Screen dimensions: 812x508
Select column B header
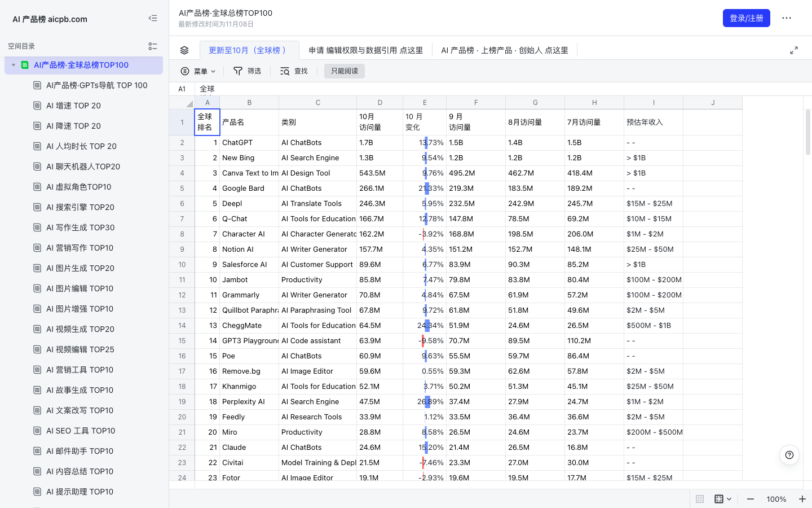(249, 103)
